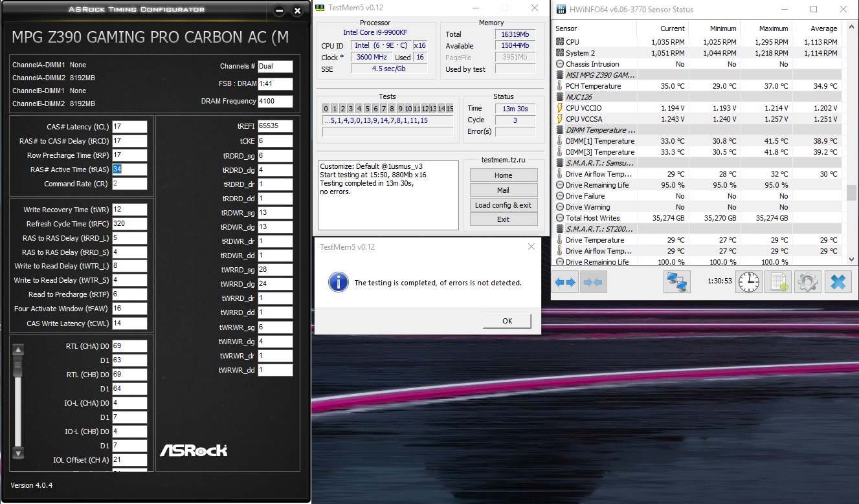Viewport: 859px width, 504px height.
Task: Select the S.M.A.R.T.: ST200... group row
Action: click(698, 229)
